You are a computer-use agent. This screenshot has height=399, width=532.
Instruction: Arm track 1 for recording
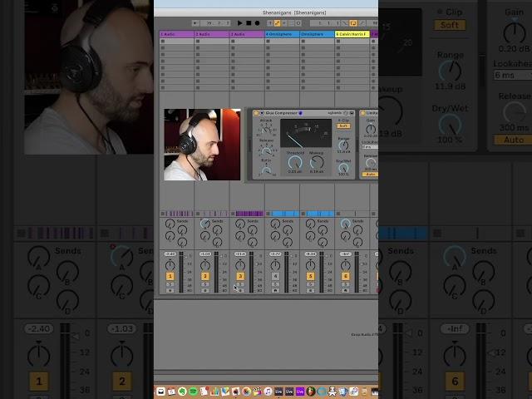(170, 290)
